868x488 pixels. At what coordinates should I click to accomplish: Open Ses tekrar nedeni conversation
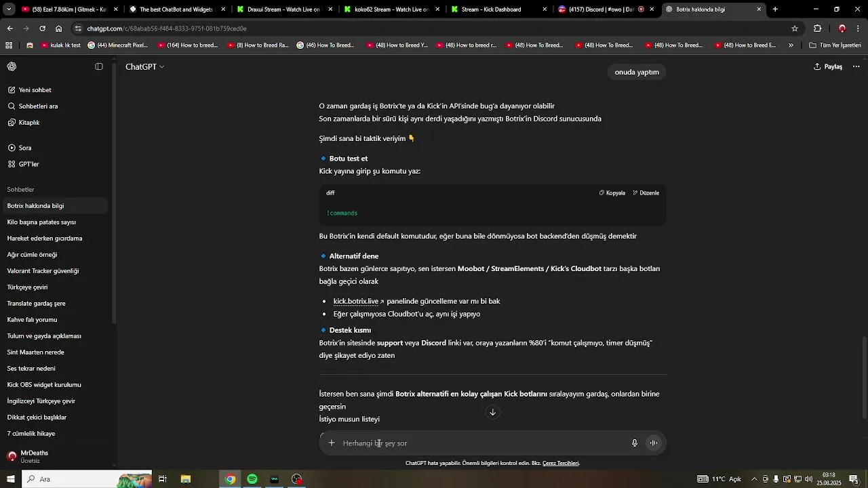pyautogui.click(x=54, y=369)
